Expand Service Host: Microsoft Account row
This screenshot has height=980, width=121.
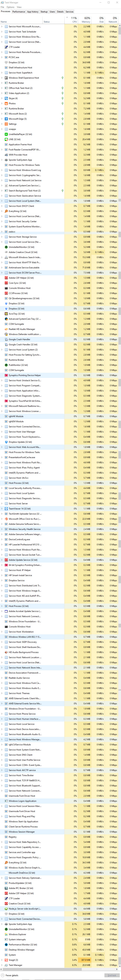(2, 27)
